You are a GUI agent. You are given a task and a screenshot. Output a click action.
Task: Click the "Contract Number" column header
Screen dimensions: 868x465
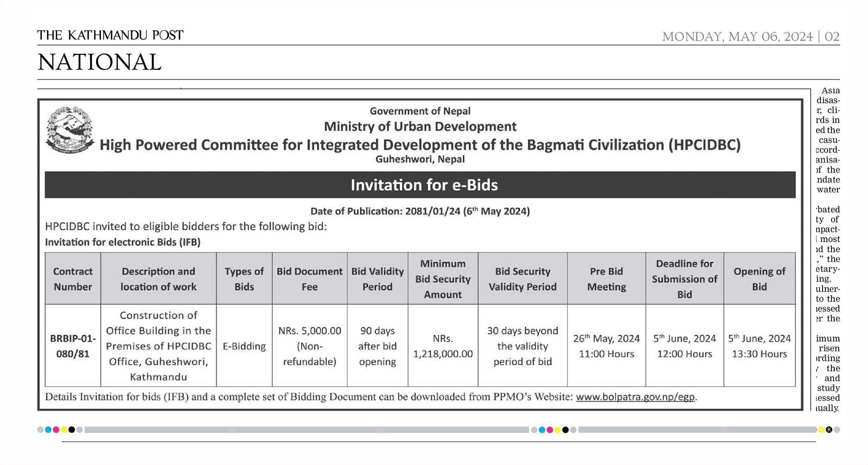click(73, 279)
